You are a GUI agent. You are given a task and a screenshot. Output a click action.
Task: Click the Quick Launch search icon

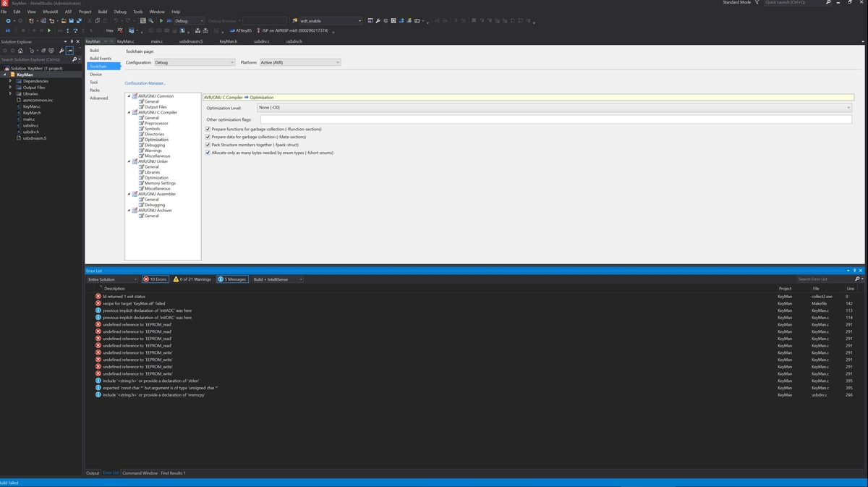coord(828,2)
